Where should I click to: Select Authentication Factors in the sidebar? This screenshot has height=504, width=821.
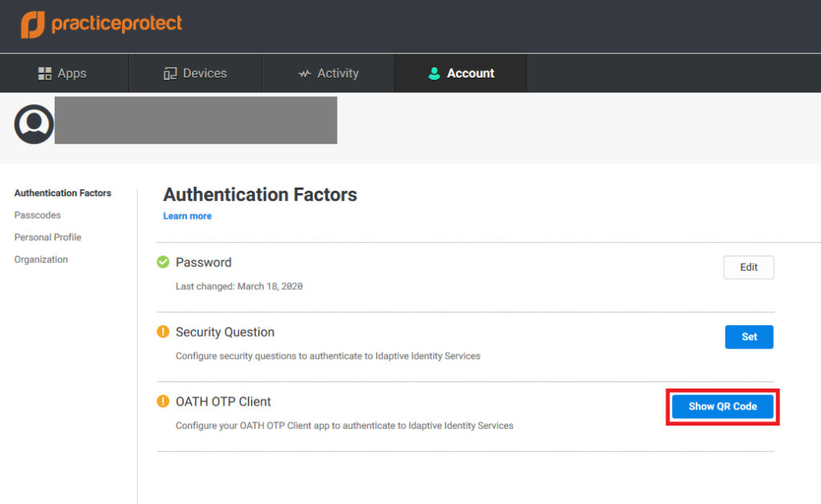tap(63, 193)
